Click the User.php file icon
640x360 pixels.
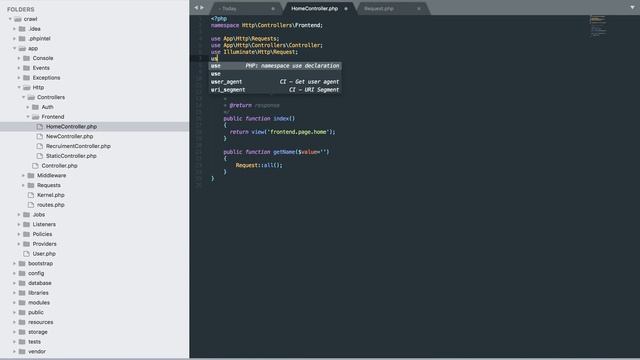click(27, 254)
